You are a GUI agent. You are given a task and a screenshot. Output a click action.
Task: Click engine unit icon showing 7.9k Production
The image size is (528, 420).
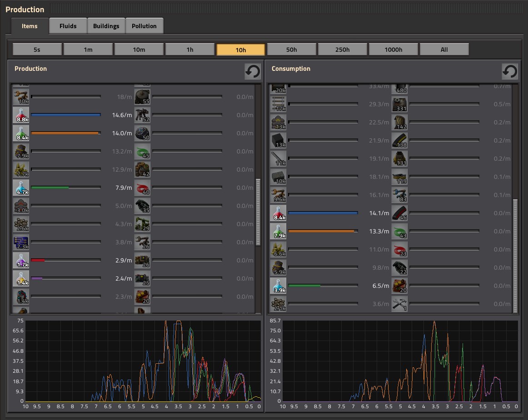tap(21, 152)
